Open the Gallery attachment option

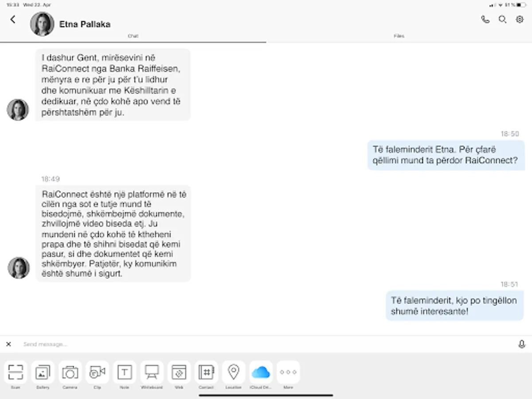coord(43,372)
